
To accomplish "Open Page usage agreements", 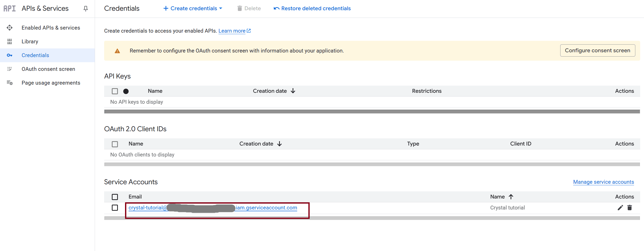I will (51, 83).
